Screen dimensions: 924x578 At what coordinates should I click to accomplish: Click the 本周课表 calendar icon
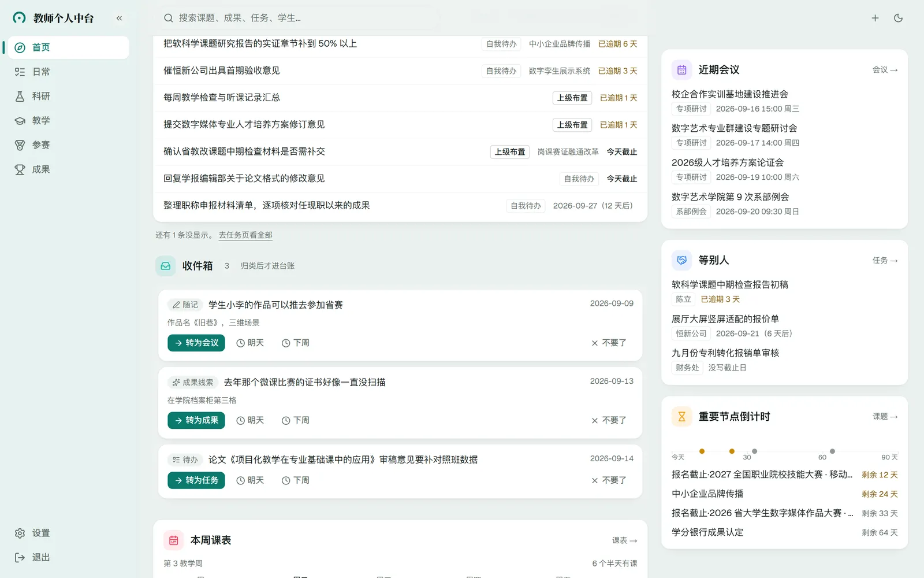[x=174, y=540]
